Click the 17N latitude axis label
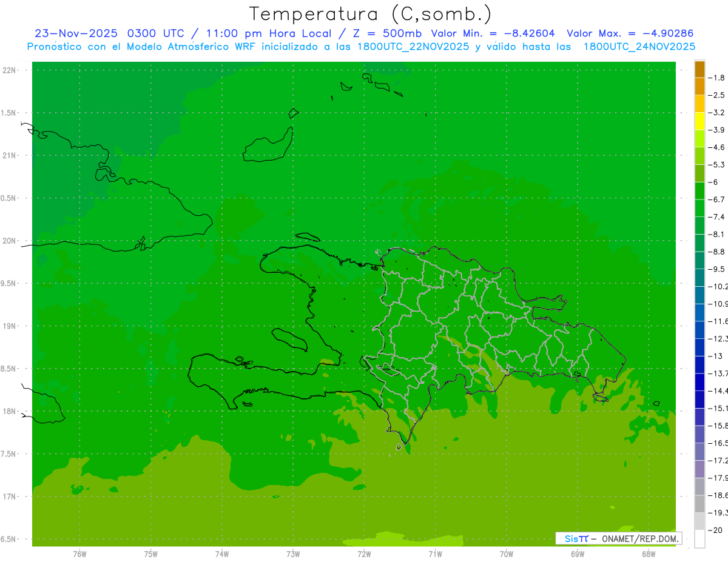 [8, 497]
